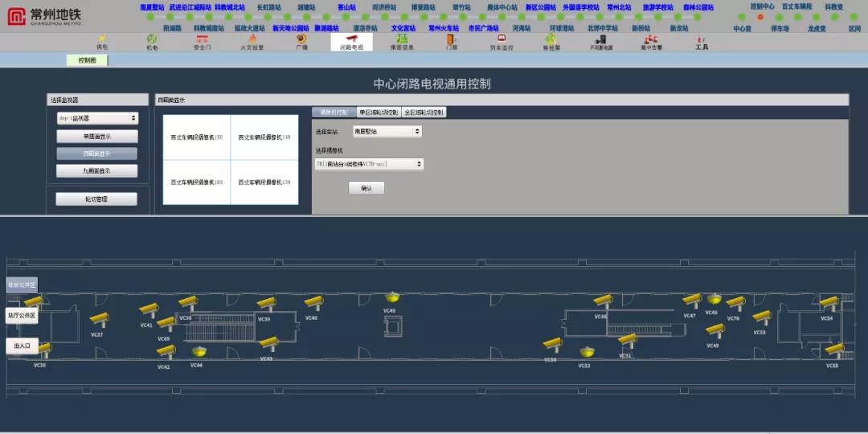Click camera VC50 icon
The height and width of the screenshot is (434, 868).
point(552,344)
